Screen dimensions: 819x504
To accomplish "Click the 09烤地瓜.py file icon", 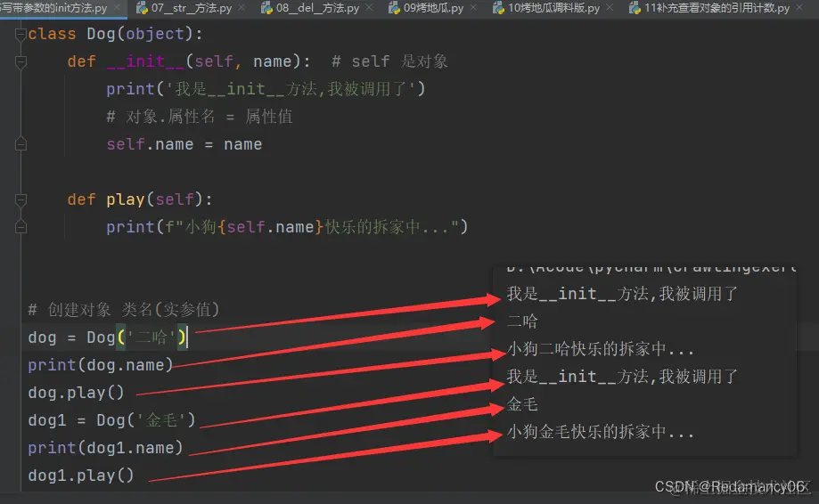I will pyautogui.click(x=395, y=8).
